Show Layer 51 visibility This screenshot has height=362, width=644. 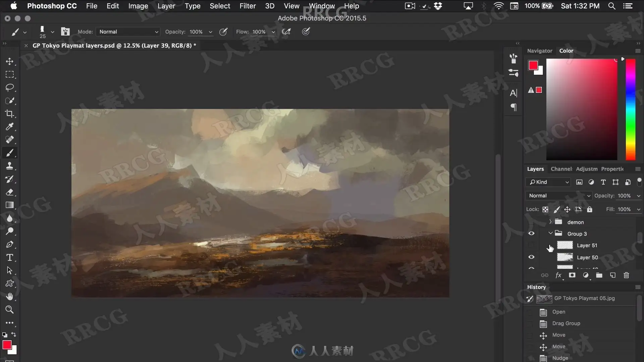(531, 245)
